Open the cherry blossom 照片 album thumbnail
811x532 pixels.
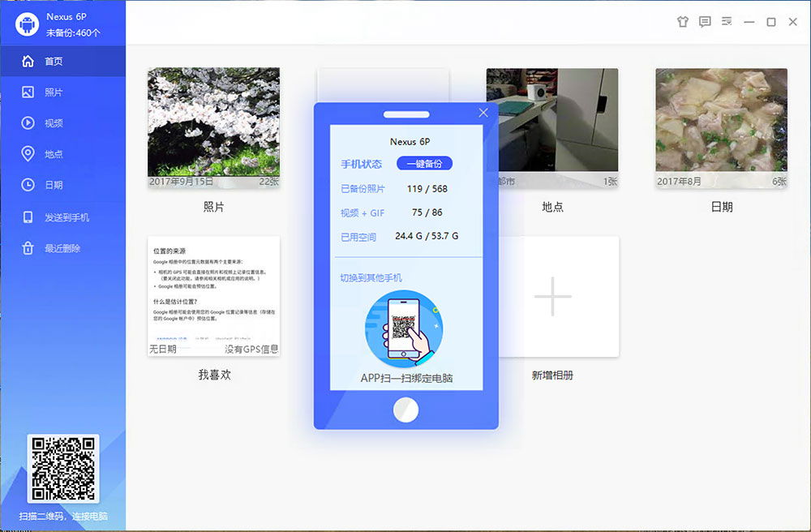213,122
